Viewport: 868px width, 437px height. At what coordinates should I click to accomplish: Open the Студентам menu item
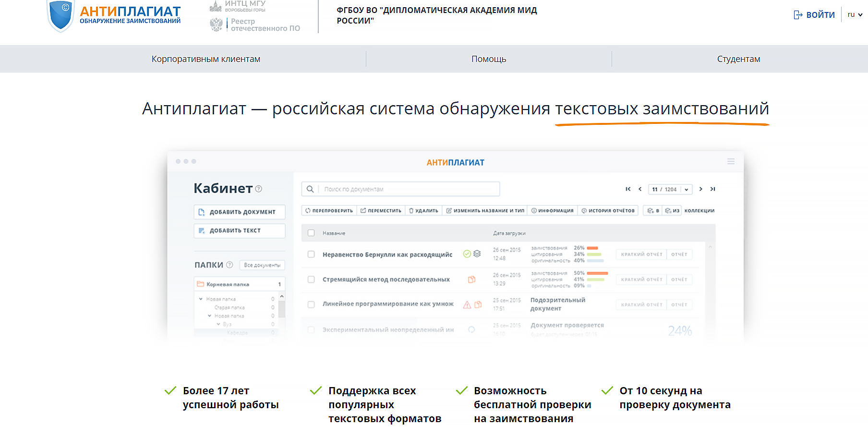pos(738,59)
